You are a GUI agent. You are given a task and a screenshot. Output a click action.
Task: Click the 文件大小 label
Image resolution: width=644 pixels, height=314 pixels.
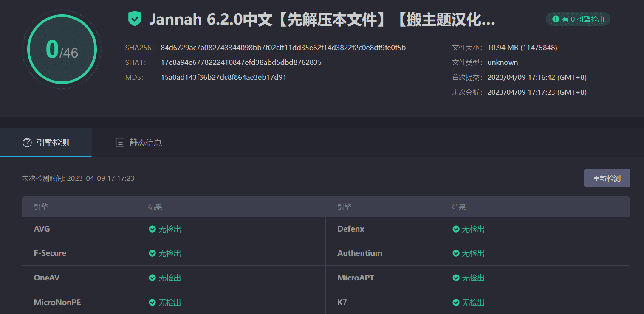click(468, 48)
